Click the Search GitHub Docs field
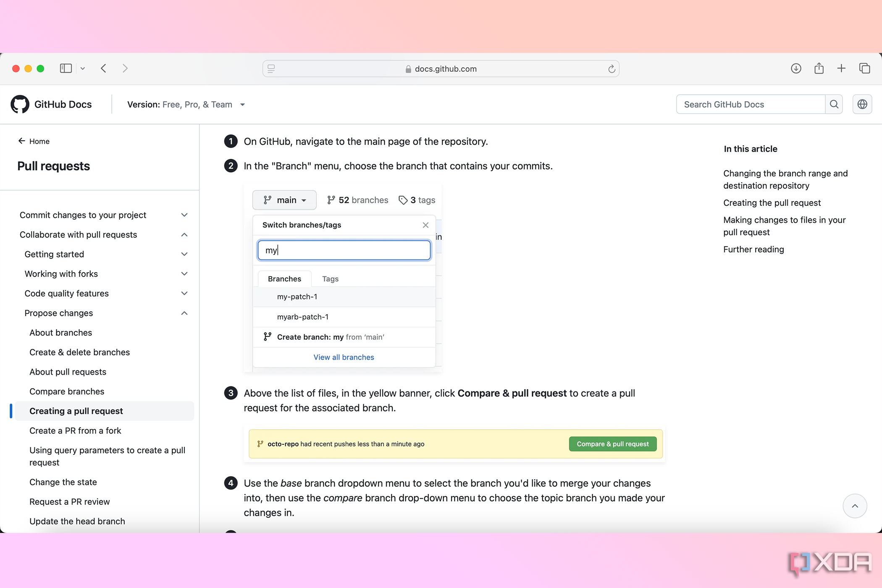This screenshot has height=588, width=882. point(751,104)
